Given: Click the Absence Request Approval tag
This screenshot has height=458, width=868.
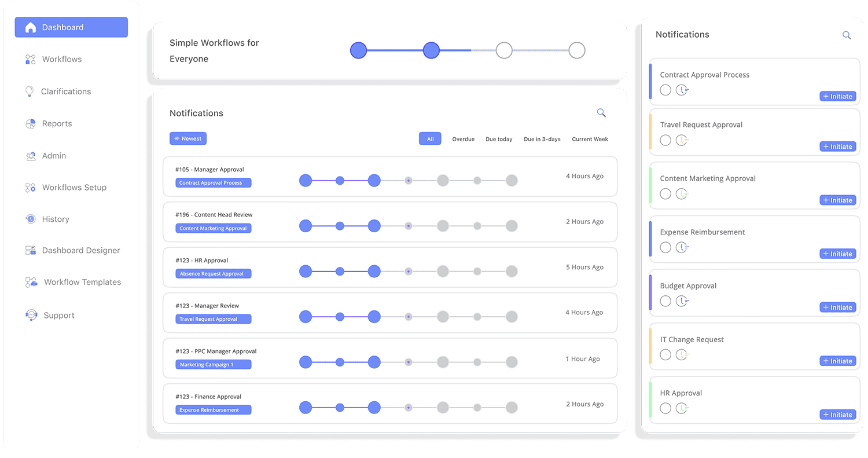Looking at the screenshot, I should point(214,273).
